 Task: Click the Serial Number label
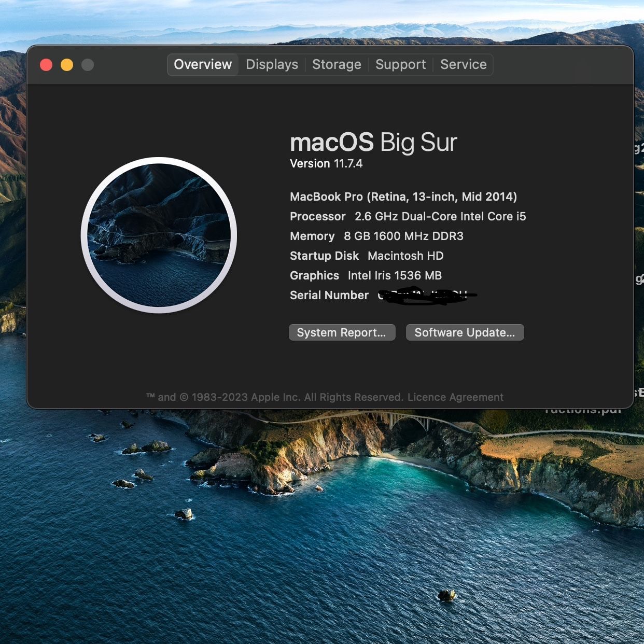329,295
